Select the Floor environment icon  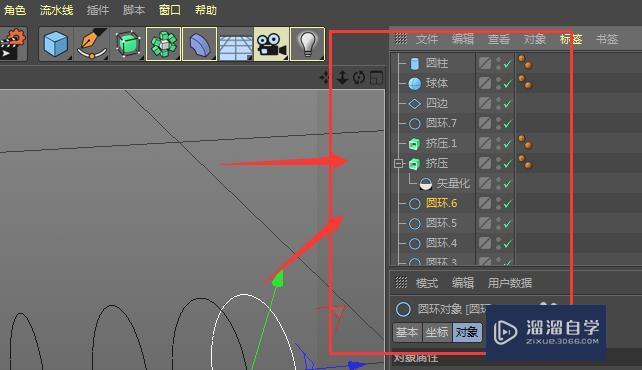[x=235, y=44]
